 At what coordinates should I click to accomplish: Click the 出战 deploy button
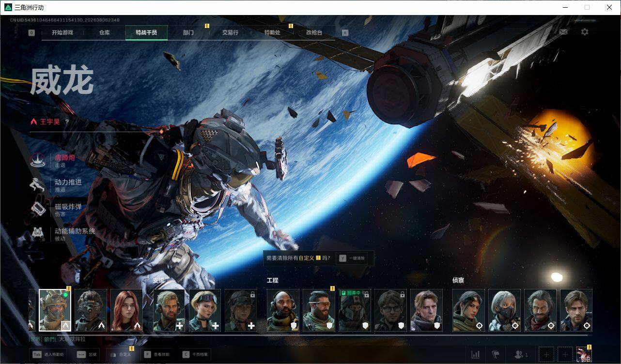tap(87, 354)
